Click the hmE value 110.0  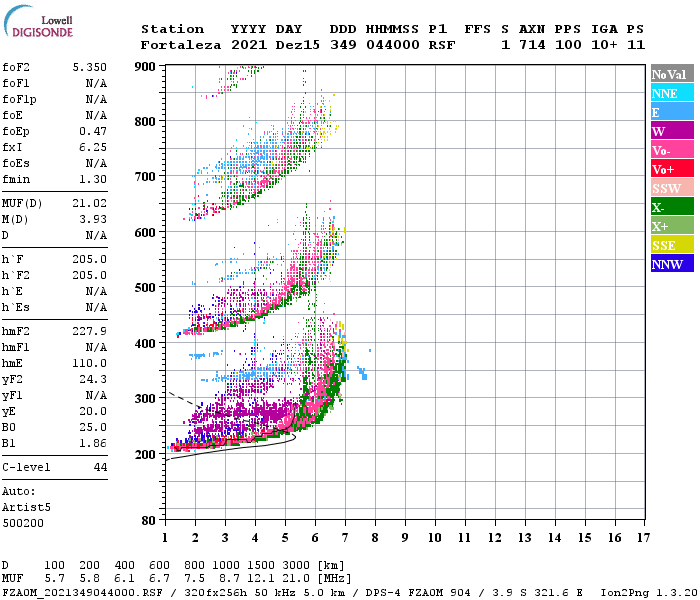pyautogui.click(x=89, y=363)
